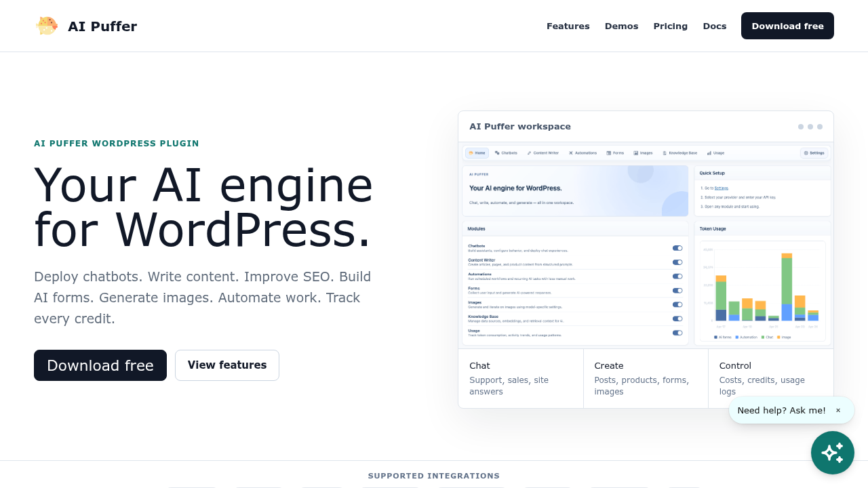Viewport: 868px width, 488px height.
Task: Click the AI forms legend color swatch
Action: 715,337
